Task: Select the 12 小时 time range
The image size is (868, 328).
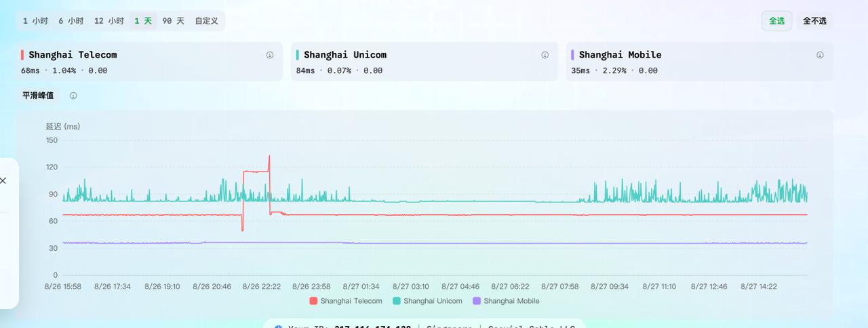Action: coord(108,21)
